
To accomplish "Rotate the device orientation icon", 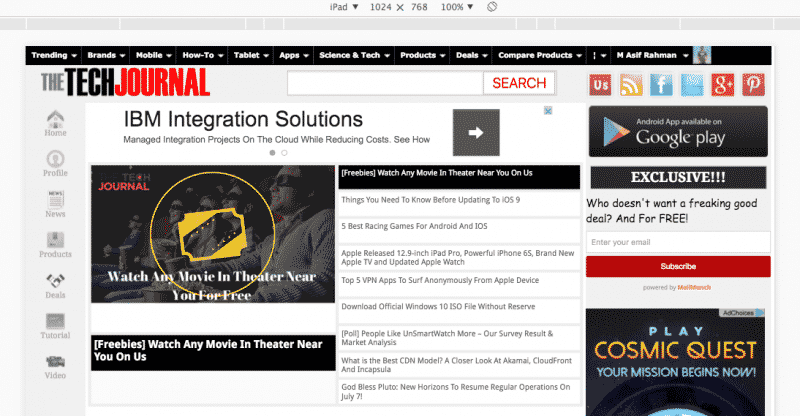I will (x=492, y=7).
